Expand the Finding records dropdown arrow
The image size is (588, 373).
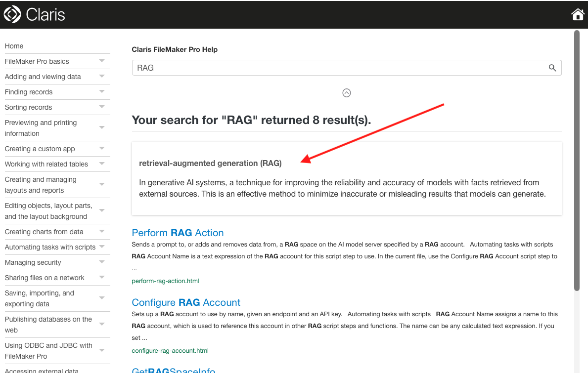(x=102, y=92)
